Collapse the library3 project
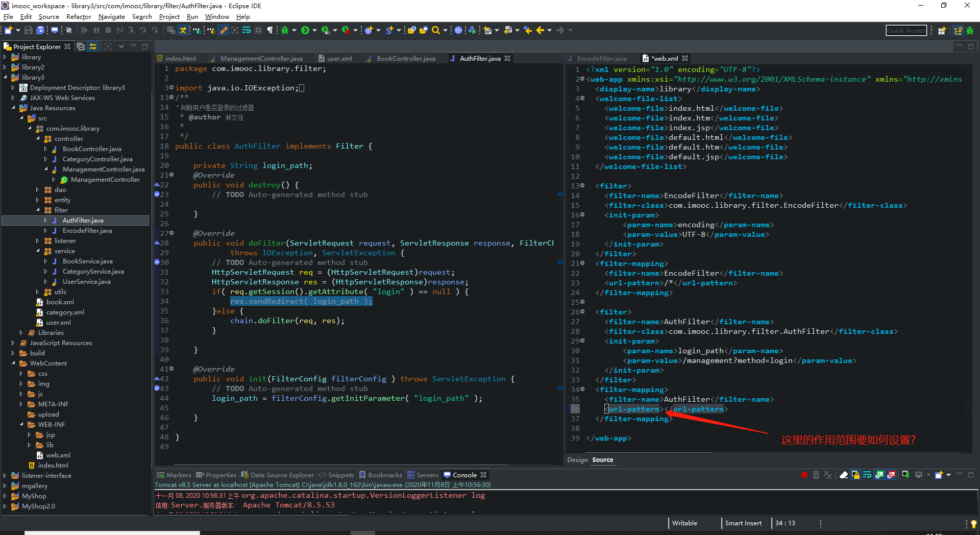This screenshot has height=535, width=980. point(5,78)
